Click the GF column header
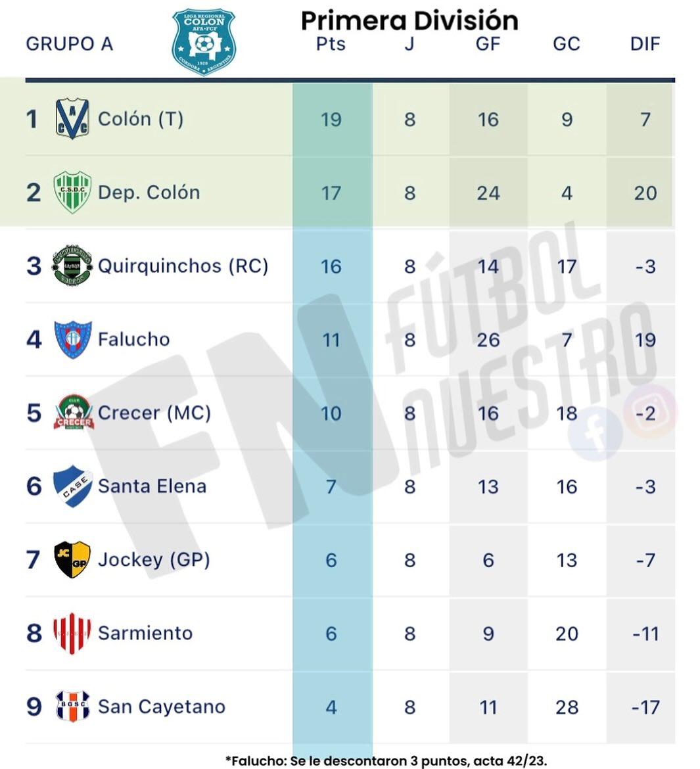This screenshot has width=700, height=769. 488,44
